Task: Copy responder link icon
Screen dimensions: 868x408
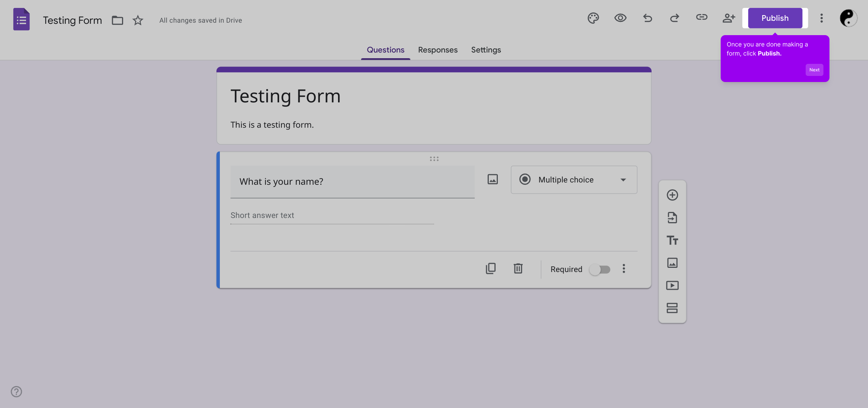Action: pyautogui.click(x=702, y=17)
